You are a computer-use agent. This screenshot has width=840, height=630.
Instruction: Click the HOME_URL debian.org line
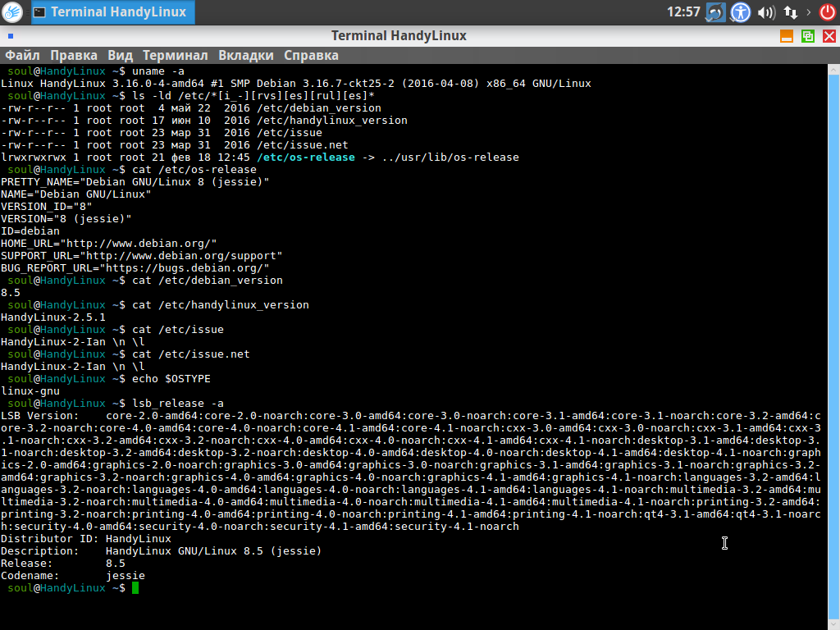click(x=109, y=244)
